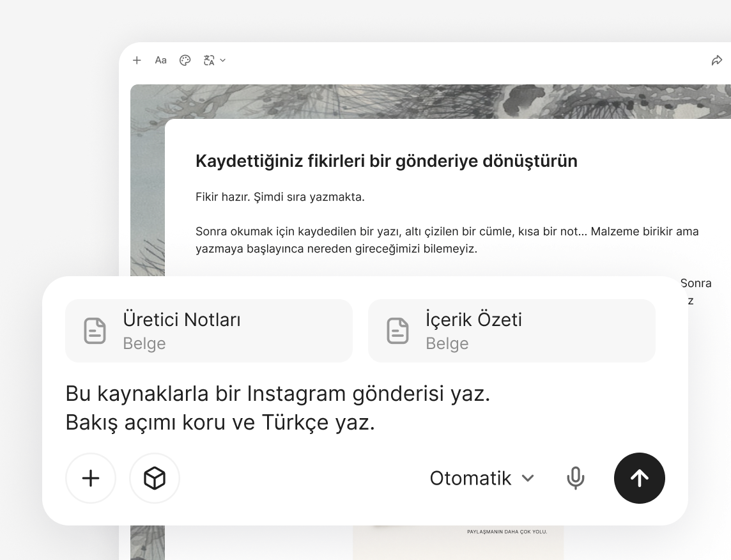731x560 pixels.
Task: Open the Aa font style options
Action: pyautogui.click(x=161, y=60)
